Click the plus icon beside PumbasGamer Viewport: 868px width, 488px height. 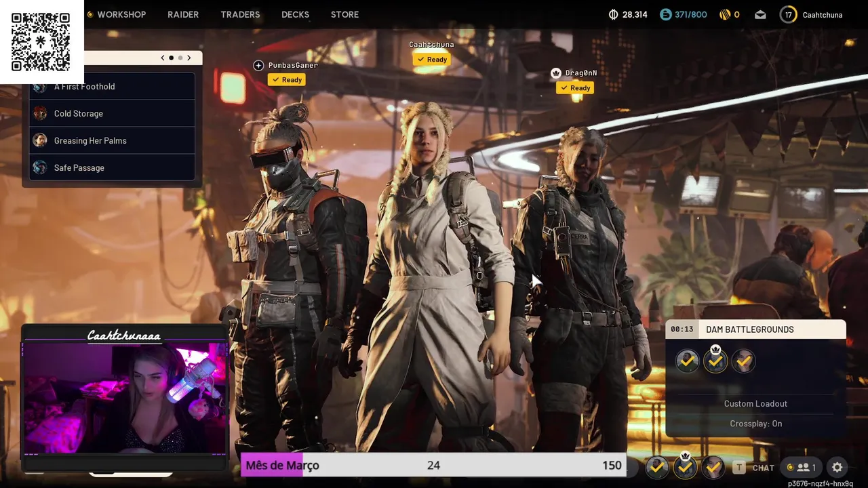click(x=258, y=65)
